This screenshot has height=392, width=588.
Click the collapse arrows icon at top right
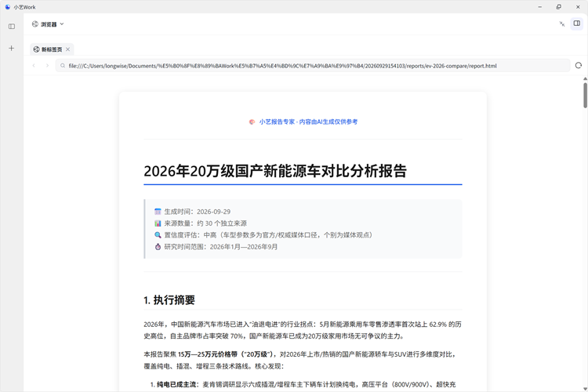pyautogui.click(x=562, y=24)
